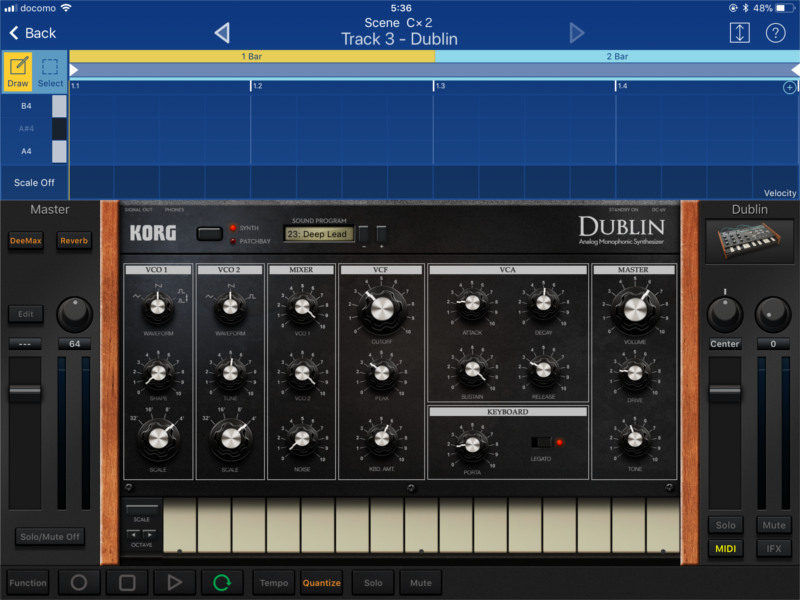
Task: Click the master Edit button
Action: (x=26, y=314)
